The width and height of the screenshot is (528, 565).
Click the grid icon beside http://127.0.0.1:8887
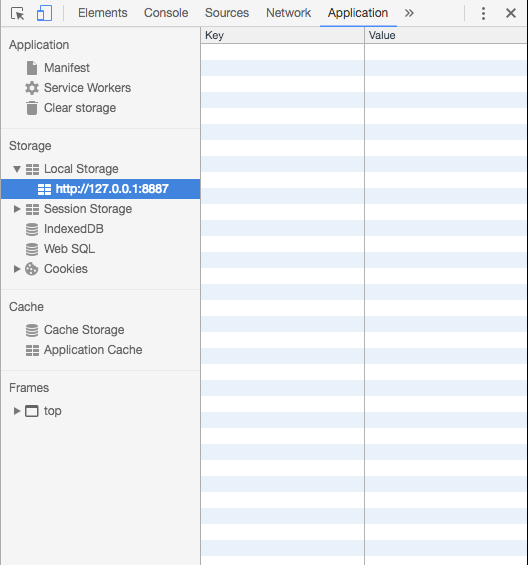(x=44, y=189)
